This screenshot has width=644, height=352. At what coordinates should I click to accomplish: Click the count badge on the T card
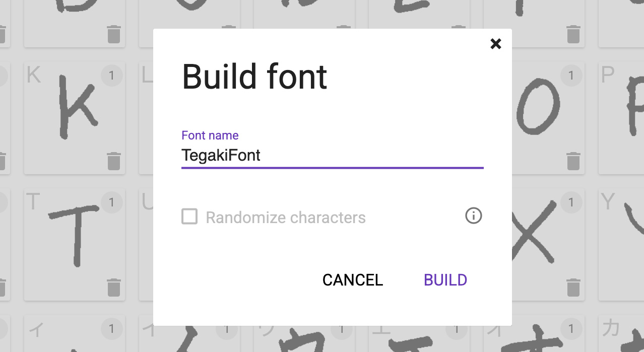pyautogui.click(x=111, y=202)
